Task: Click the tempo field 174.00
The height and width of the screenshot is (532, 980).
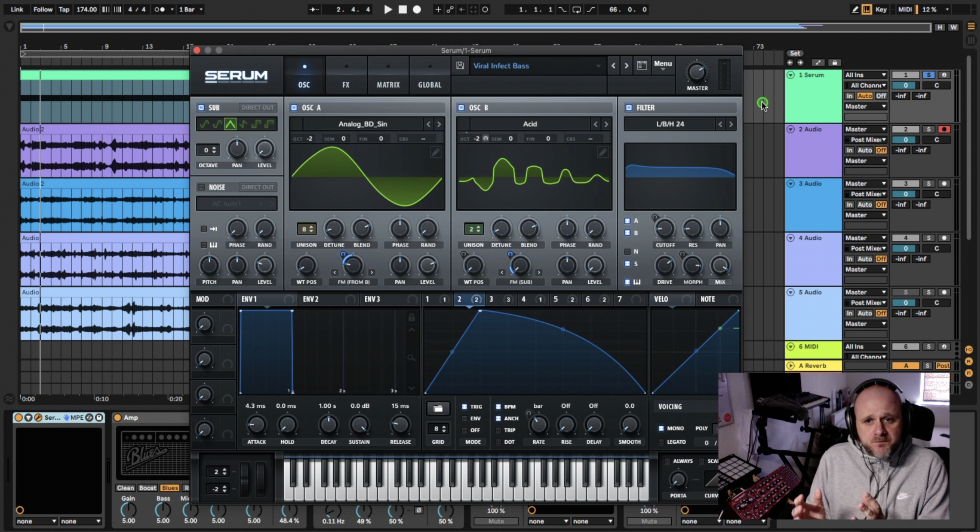Action: pyautogui.click(x=86, y=10)
